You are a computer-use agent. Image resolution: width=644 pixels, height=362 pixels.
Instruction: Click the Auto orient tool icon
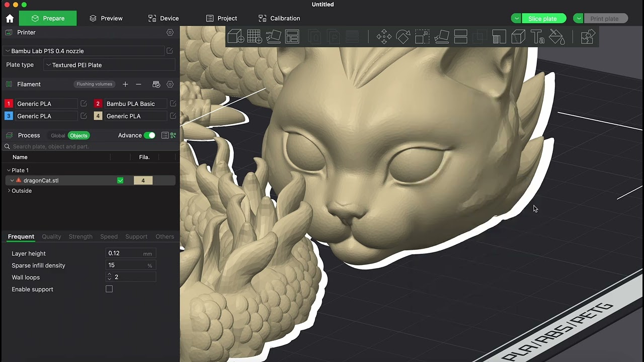(x=273, y=37)
